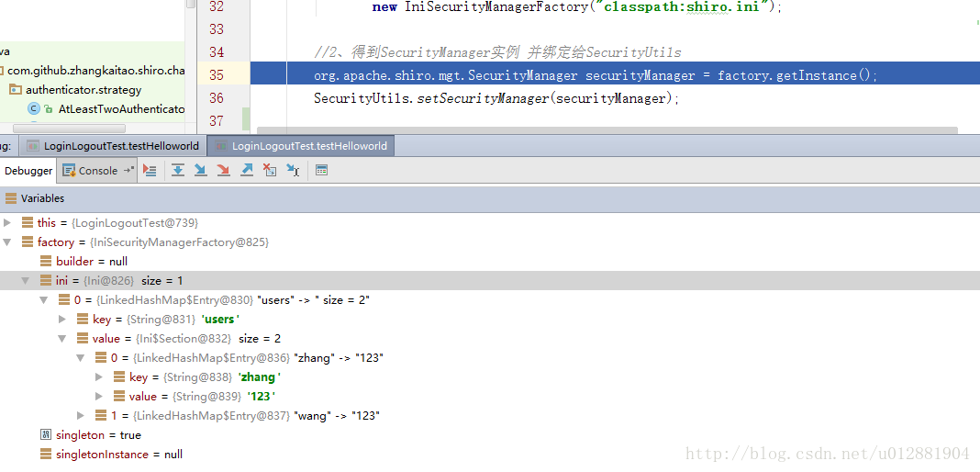Expand the key 'users' String node
980x472 pixels.
coord(61,320)
